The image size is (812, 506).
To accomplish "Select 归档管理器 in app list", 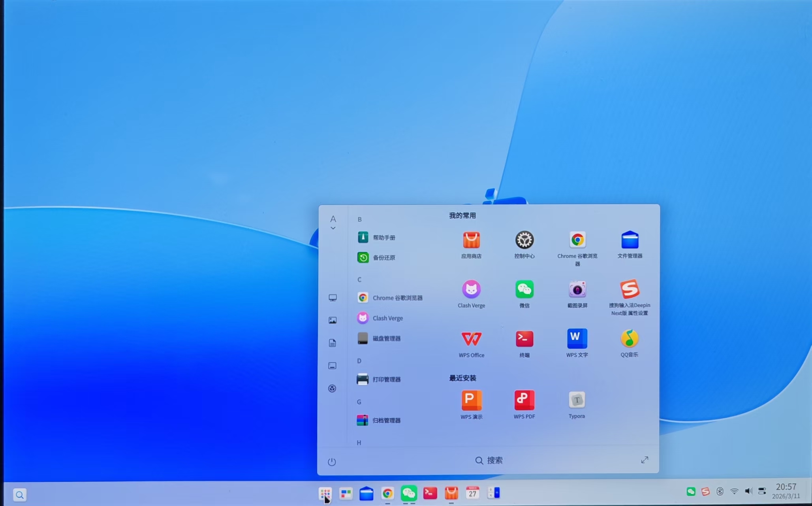I will 386,420.
